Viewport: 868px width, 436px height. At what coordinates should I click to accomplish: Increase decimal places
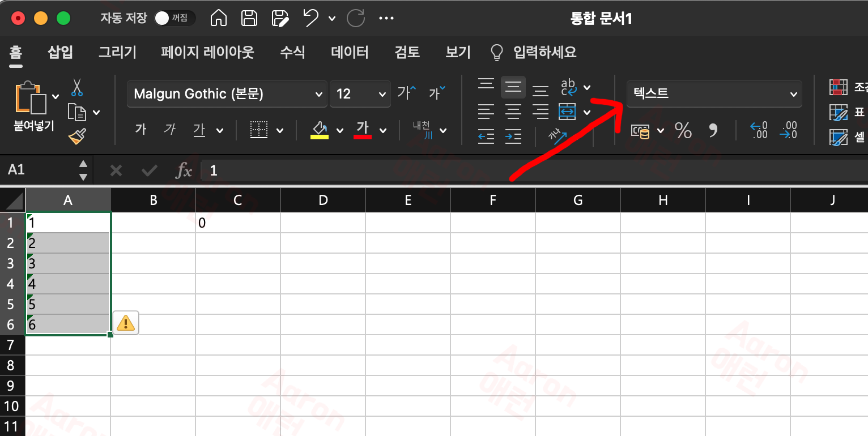pyautogui.click(x=759, y=130)
